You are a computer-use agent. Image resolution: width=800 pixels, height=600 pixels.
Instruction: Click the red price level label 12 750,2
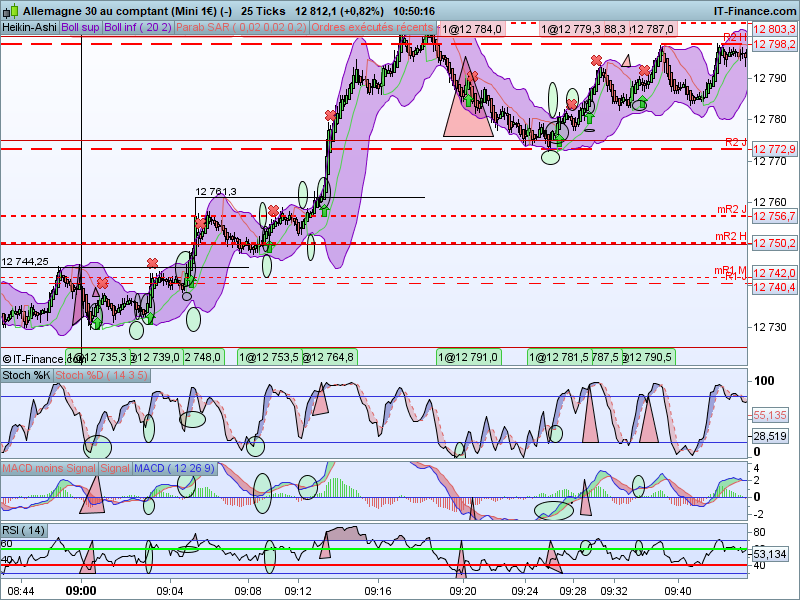click(774, 243)
